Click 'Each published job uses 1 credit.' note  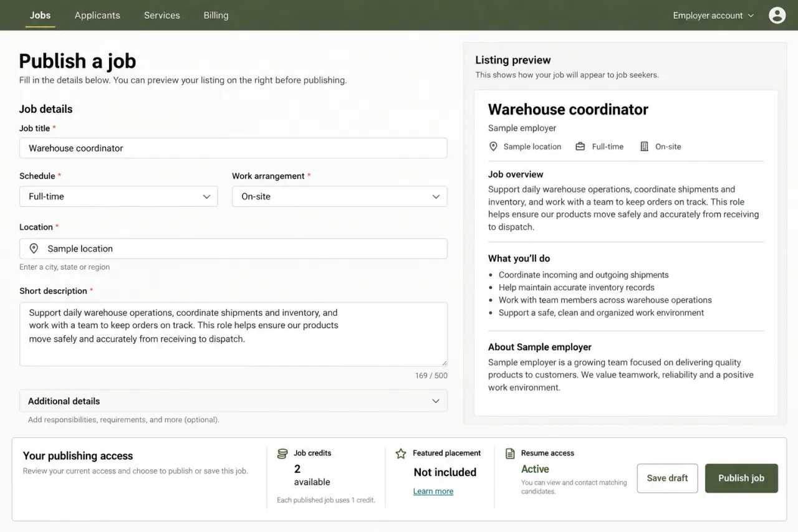coord(326,500)
